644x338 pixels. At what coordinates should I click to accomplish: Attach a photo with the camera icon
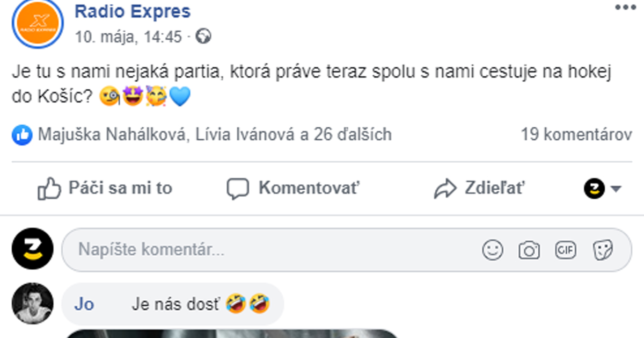[x=530, y=249]
